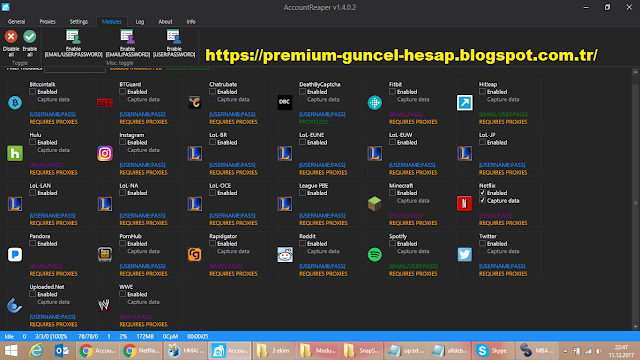
Task: Click the Netflix red icon
Action: [464, 204]
